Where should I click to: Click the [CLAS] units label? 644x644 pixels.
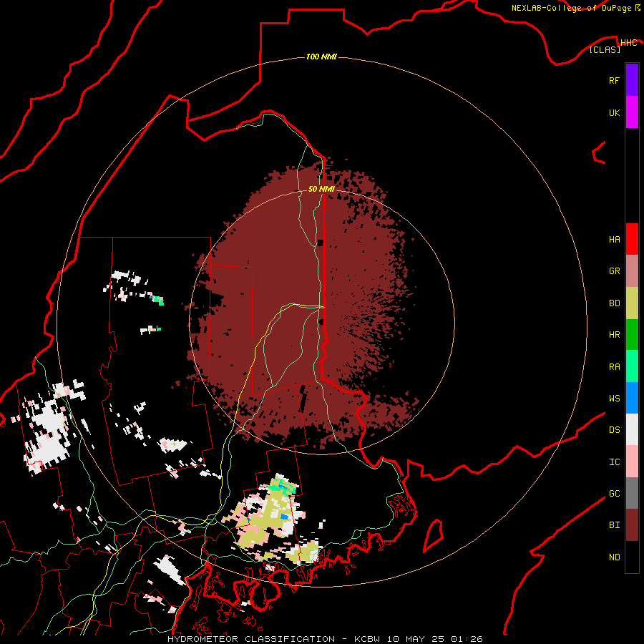(605, 50)
